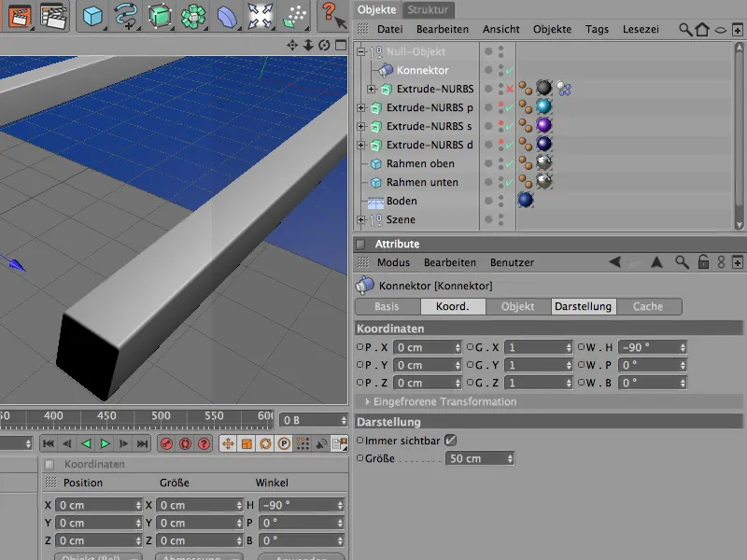Viewport: 747px width, 560px height.
Task: Switch to the Struktur tab
Action: point(429,9)
